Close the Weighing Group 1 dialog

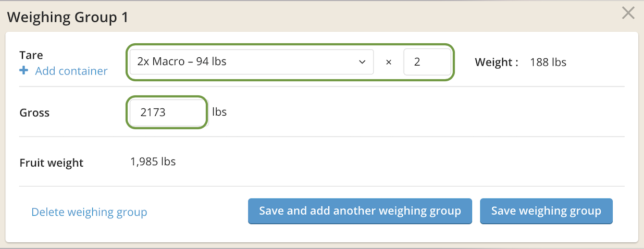click(628, 13)
